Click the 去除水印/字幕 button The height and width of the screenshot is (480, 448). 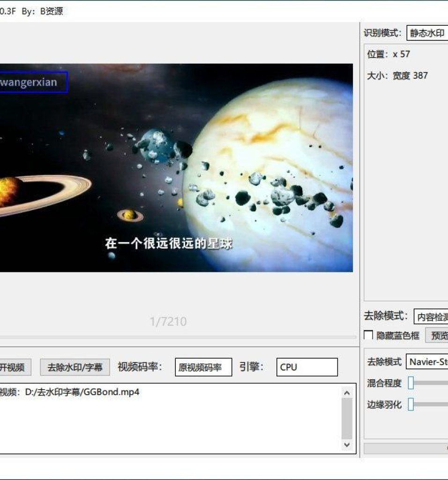click(75, 367)
